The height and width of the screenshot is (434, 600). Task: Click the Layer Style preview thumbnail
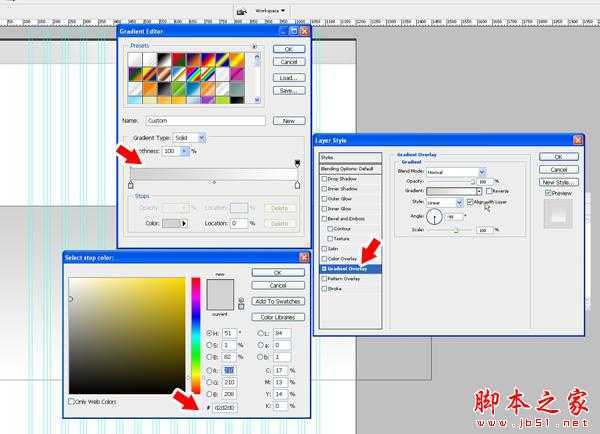tap(558, 214)
